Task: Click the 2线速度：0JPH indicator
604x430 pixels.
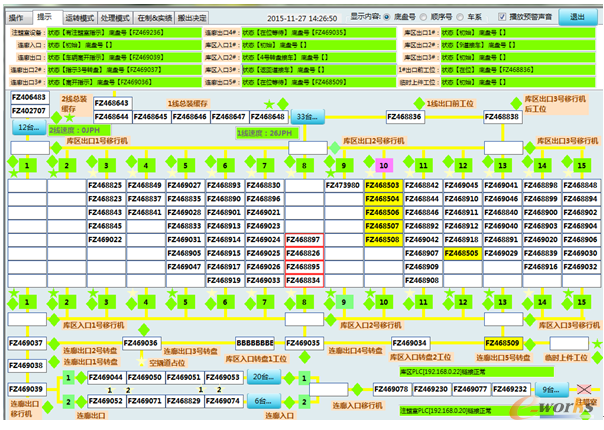Action: pyautogui.click(x=79, y=130)
